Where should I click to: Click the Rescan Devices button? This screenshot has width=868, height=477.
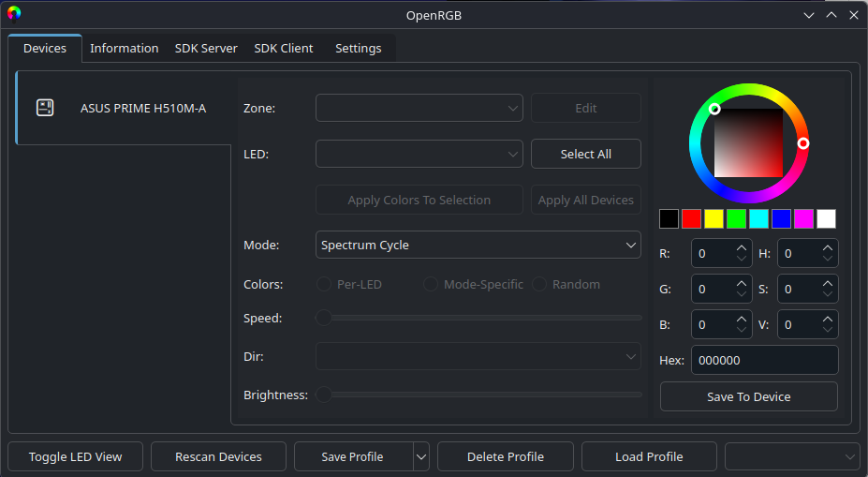[218, 456]
